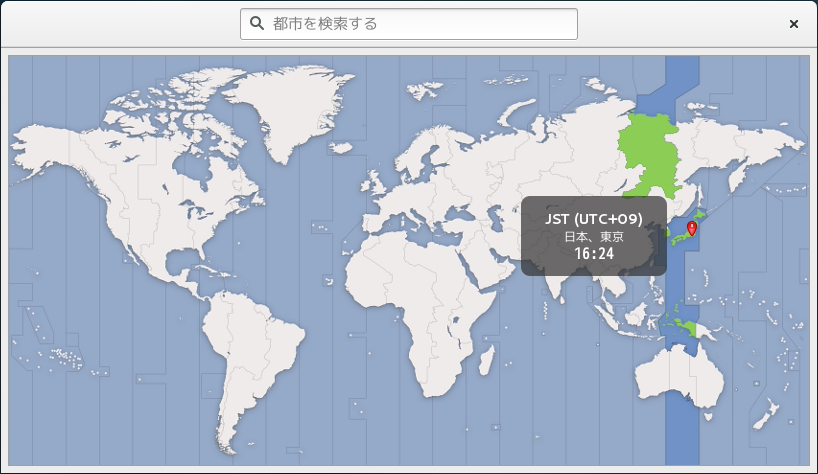Close the time zone dialog window
818x474 pixels.
pos(793,24)
